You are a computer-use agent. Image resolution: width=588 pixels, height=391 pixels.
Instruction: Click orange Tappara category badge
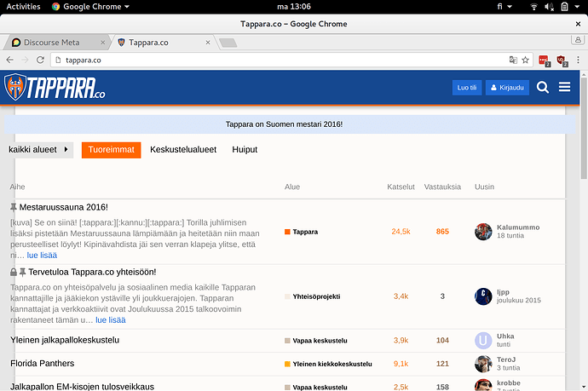click(301, 232)
